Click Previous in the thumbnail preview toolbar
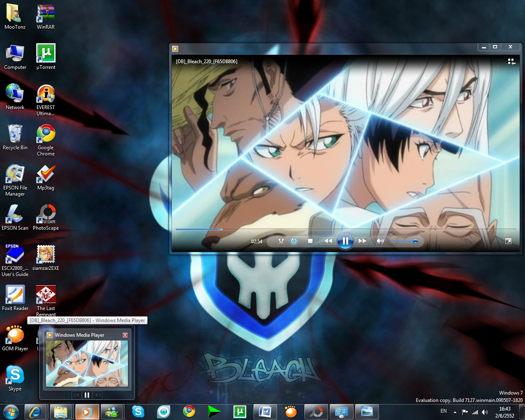Viewport: 525px width, 420px height. click(x=76, y=395)
